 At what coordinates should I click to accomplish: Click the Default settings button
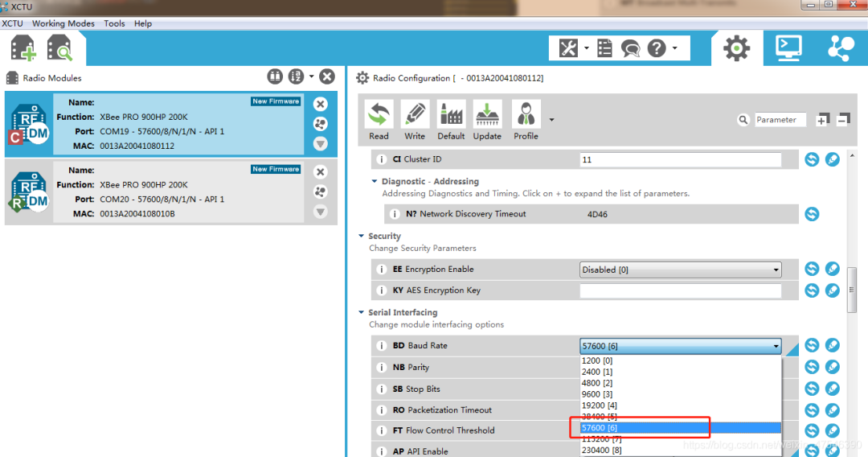pyautogui.click(x=451, y=121)
